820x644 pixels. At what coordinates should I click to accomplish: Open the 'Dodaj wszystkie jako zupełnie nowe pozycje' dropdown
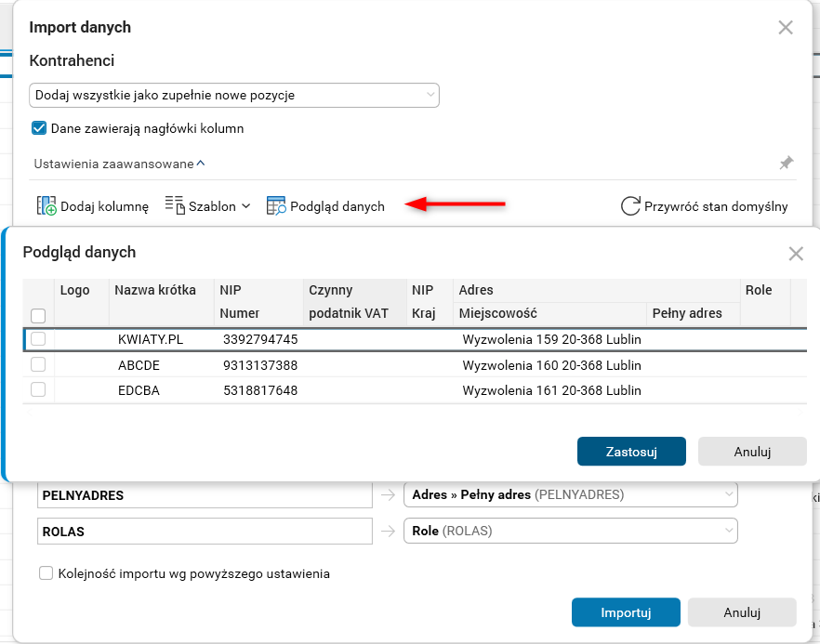[x=234, y=95]
